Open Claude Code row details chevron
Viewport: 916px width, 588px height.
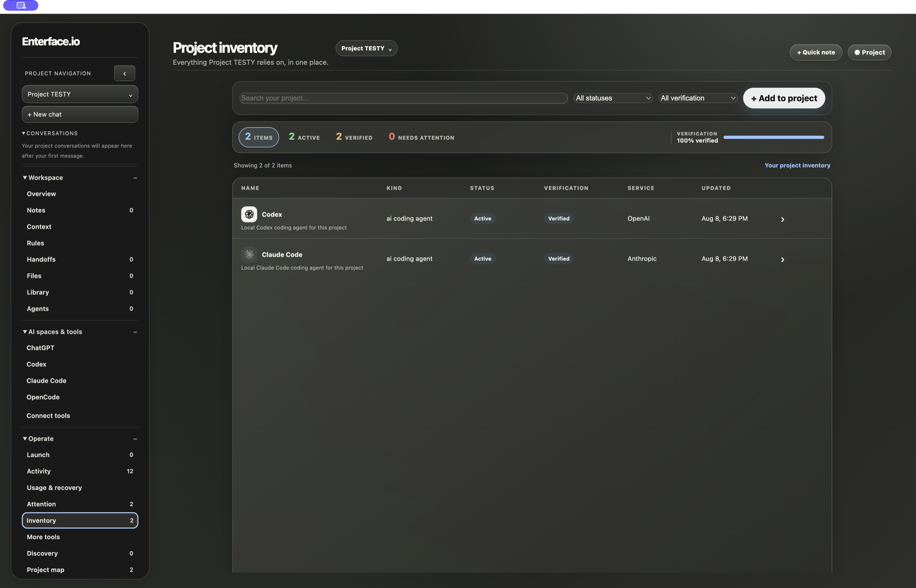tap(782, 259)
